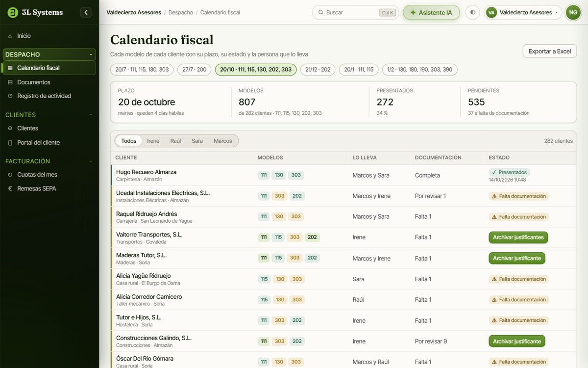Click the Buscar search field

[355, 12]
